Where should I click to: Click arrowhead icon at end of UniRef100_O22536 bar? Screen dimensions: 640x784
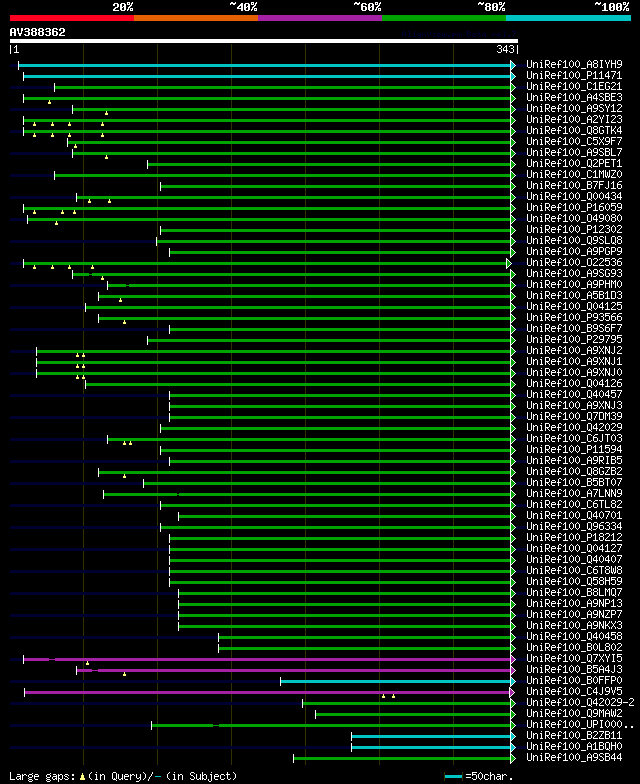click(508, 263)
